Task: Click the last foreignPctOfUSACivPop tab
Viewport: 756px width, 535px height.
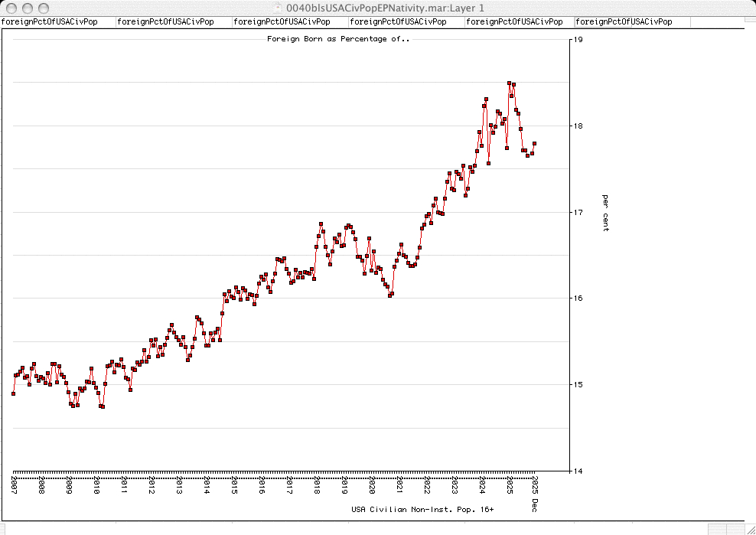Action: point(624,22)
